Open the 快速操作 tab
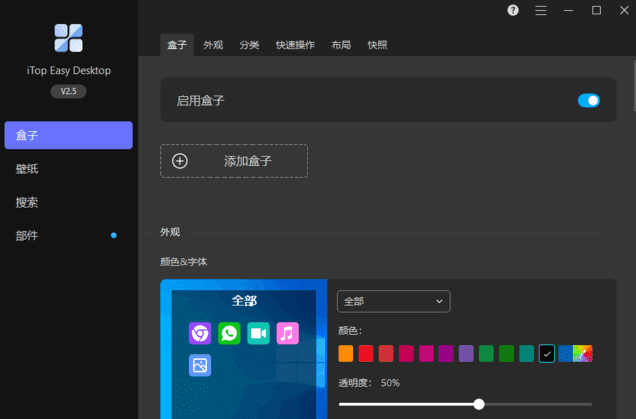 coord(295,45)
